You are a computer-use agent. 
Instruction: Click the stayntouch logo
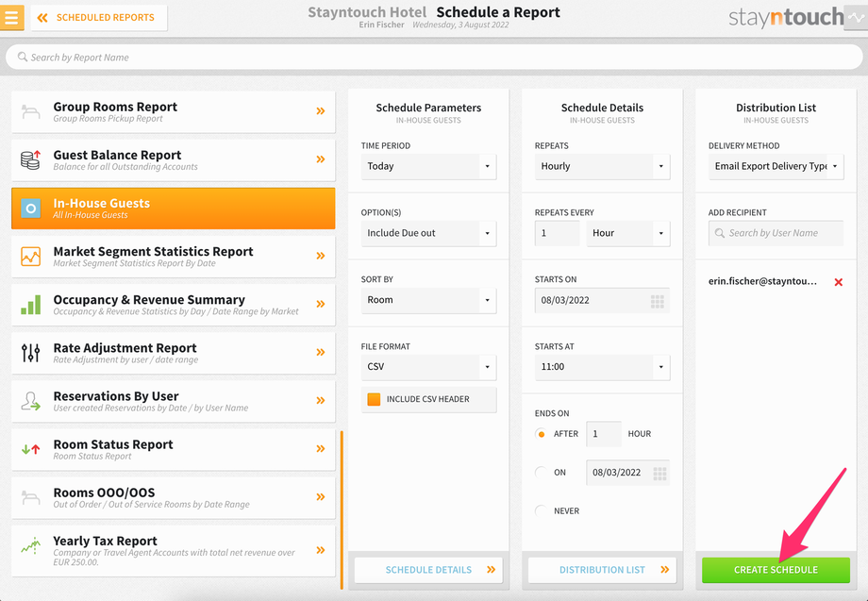pyautogui.click(x=786, y=18)
